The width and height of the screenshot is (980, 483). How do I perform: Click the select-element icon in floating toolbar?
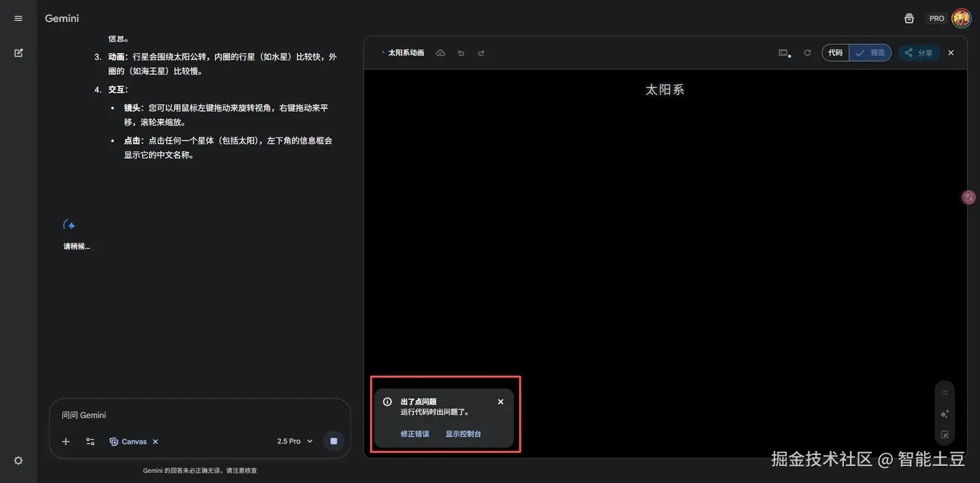[945, 435]
